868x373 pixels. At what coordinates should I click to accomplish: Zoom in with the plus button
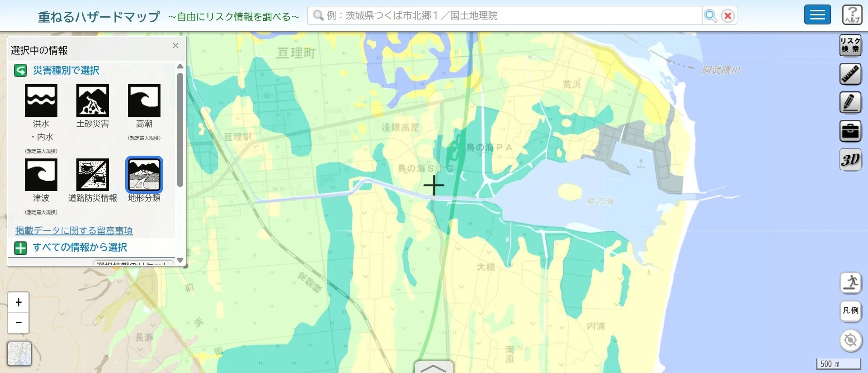pyautogui.click(x=19, y=302)
